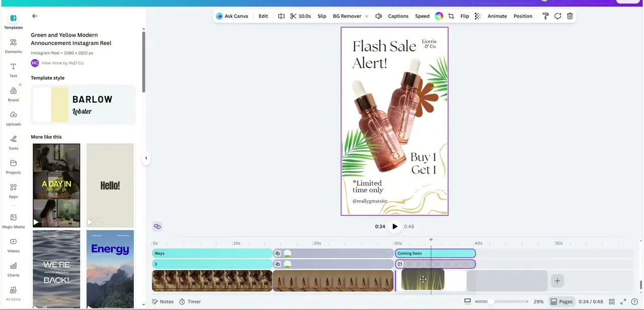644x310 pixels.
Task: Click Position in the toolbar
Action: 523,16
